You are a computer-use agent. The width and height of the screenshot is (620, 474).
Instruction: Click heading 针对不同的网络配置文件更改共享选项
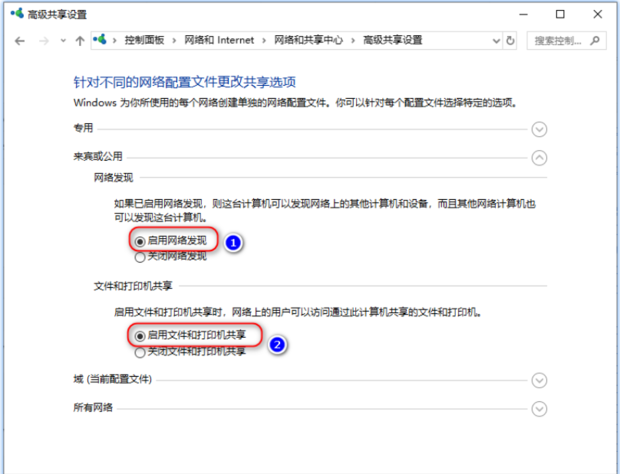tap(185, 82)
